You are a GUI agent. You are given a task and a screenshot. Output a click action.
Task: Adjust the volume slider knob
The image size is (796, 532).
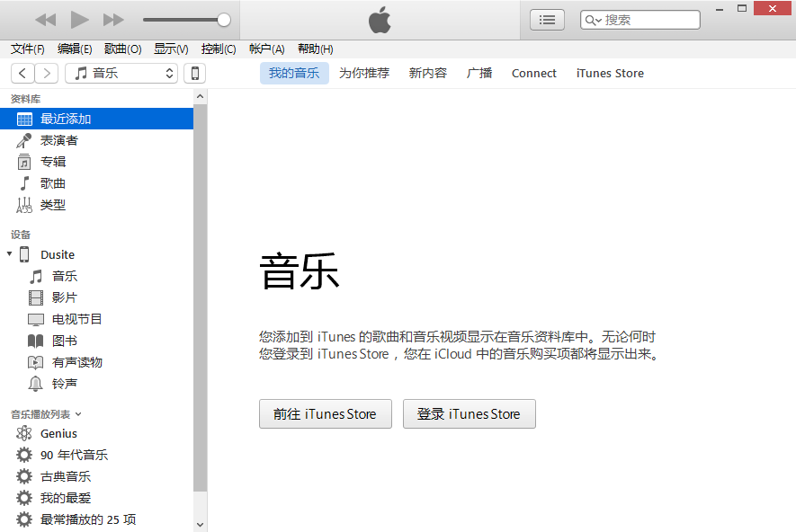(x=224, y=20)
